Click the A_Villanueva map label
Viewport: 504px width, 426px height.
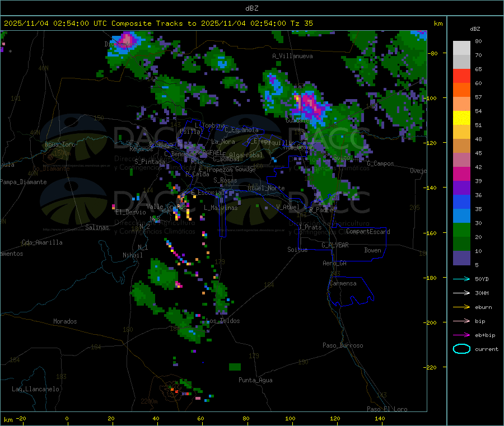pyautogui.click(x=292, y=56)
